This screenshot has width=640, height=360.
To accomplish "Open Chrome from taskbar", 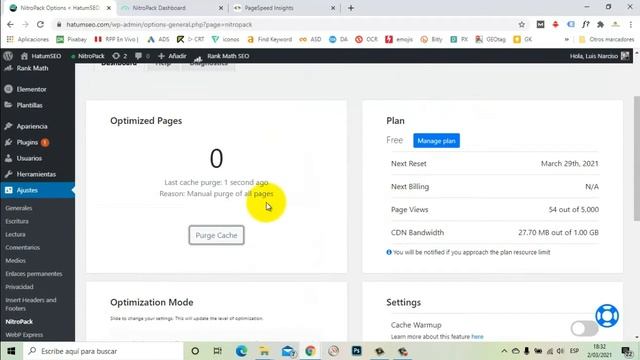I will point(310,351).
